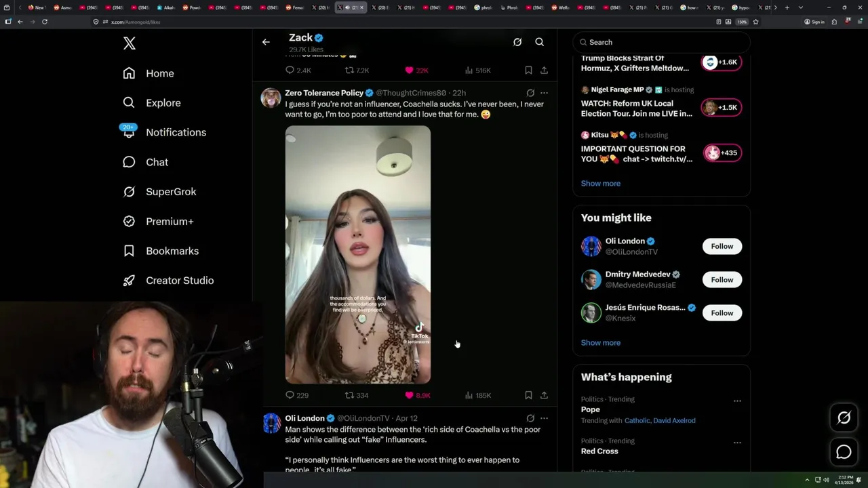Click the X logo icon

tap(130, 43)
